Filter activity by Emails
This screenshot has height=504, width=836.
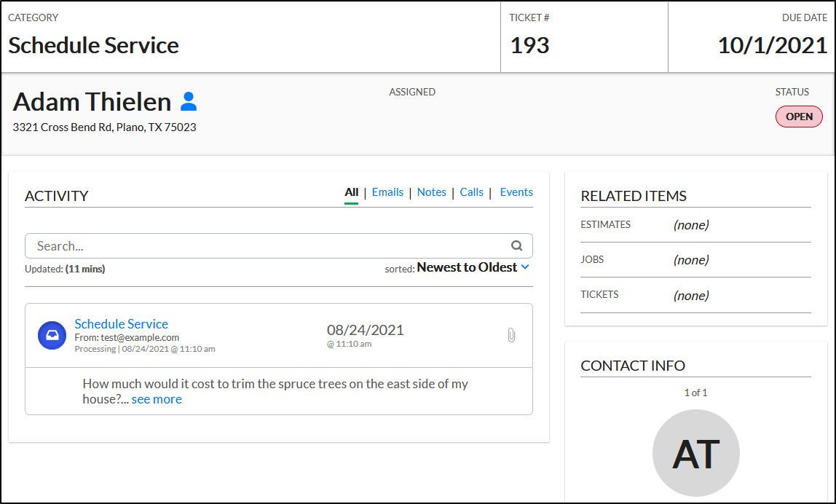coord(387,192)
